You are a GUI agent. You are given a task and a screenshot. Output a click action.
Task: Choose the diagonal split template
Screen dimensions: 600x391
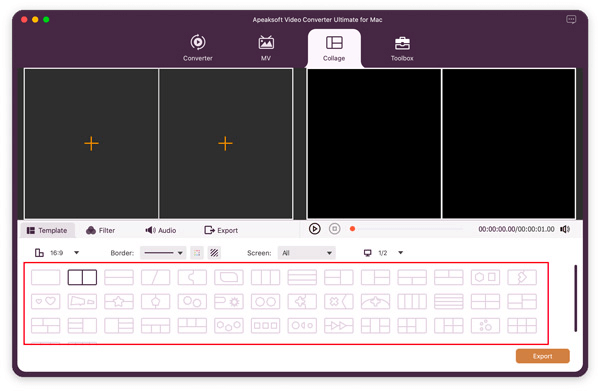coord(155,277)
